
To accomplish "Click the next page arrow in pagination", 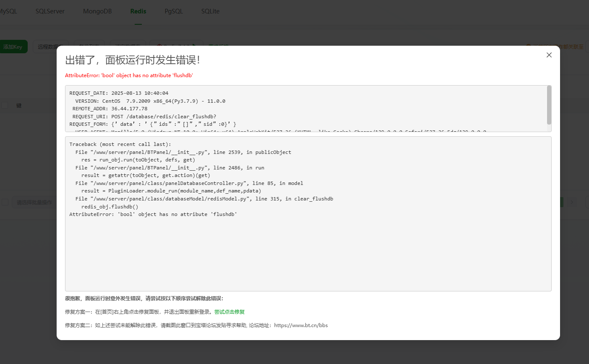I will coord(572,202).
